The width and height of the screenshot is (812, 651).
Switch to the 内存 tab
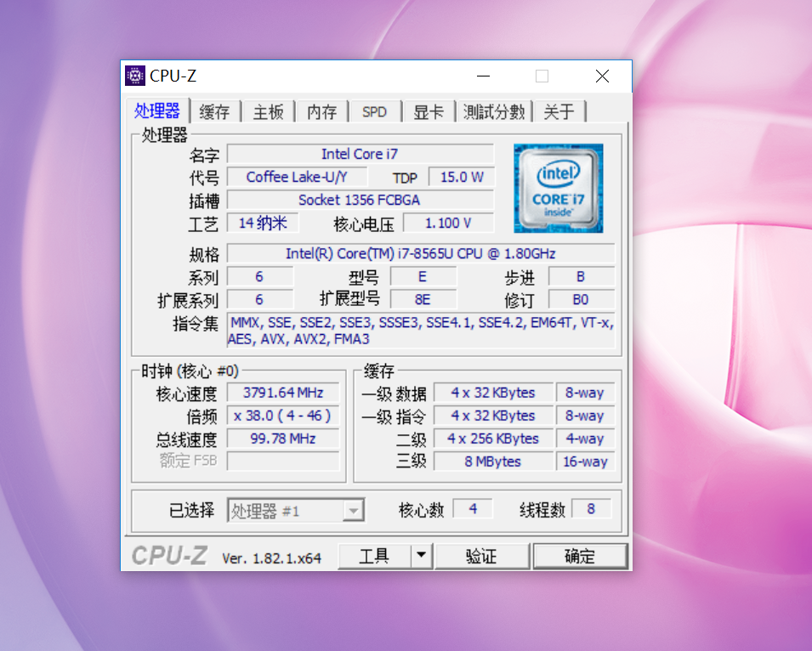click(321, 112)
